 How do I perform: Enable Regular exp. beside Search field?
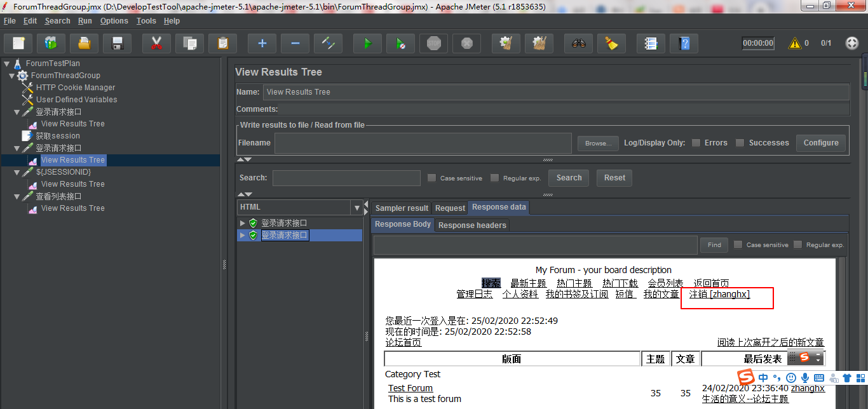click(494, 178)
